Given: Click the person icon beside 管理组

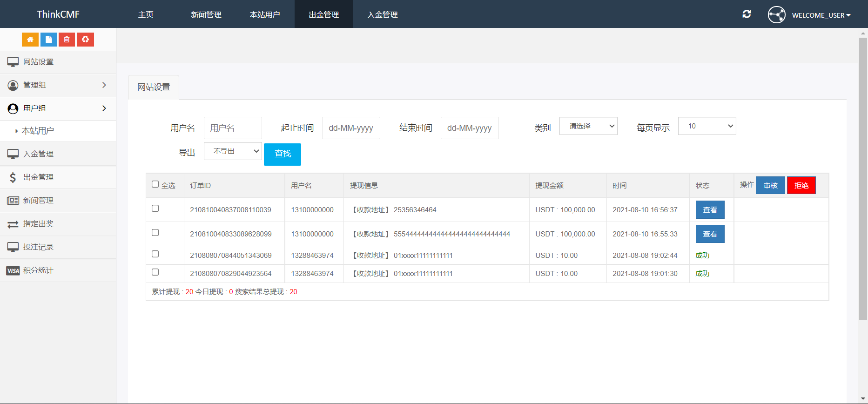Looking at the screenshot, I should [13, 85].
